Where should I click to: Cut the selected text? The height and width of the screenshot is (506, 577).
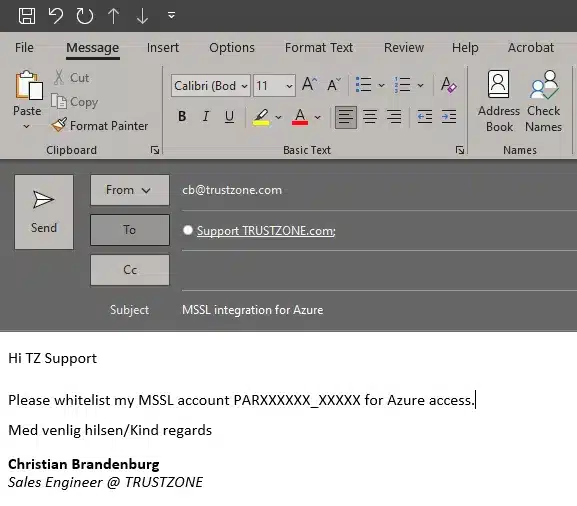(71, 78)
